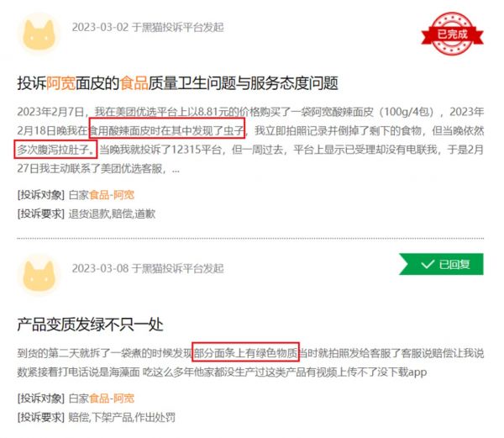Click 白家食品-阿宽 target in first complaint
504x438 pixels.
tap(102, 195)
